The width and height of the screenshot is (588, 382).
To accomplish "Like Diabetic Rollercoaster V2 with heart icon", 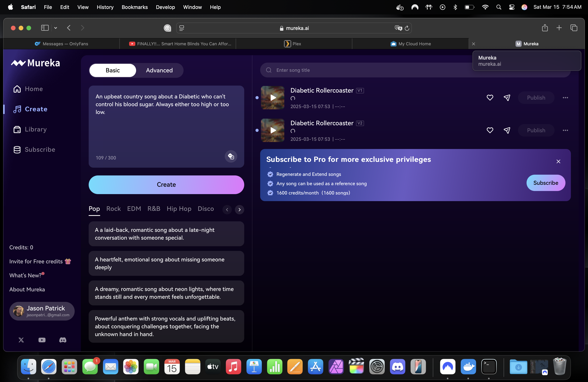I will click(490, 130).
